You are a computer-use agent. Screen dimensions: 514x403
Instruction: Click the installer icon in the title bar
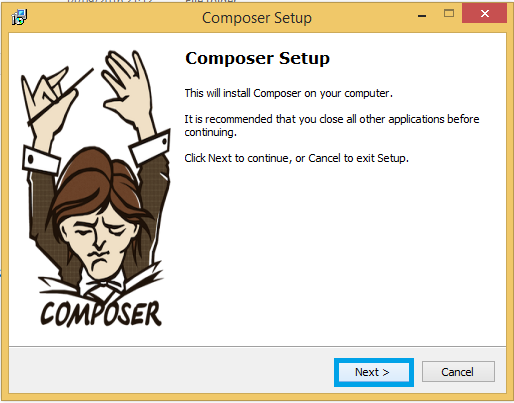point(19,17)
